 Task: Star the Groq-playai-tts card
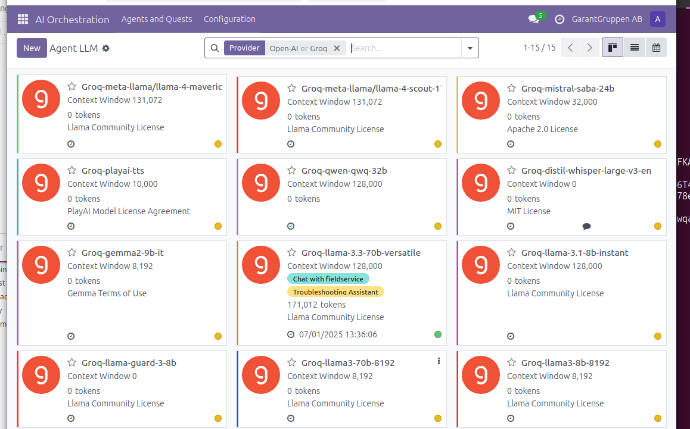tap(72, 170)
